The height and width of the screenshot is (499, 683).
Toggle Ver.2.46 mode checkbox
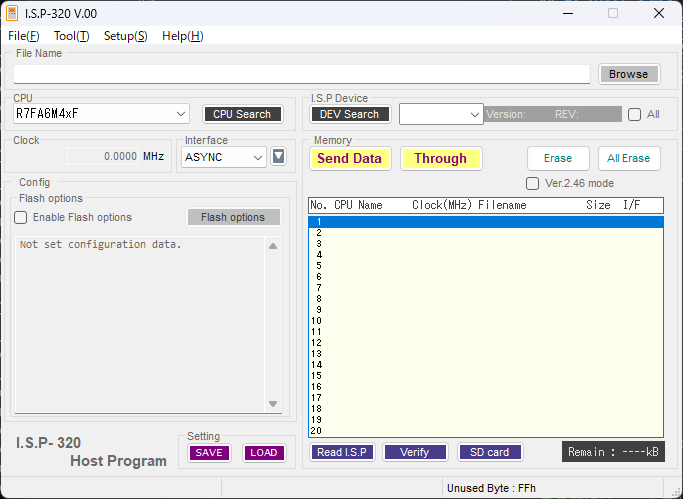(x=533, y=183)
